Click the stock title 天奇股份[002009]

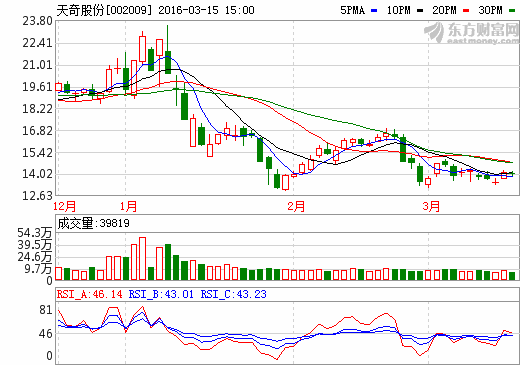(104, 10)
